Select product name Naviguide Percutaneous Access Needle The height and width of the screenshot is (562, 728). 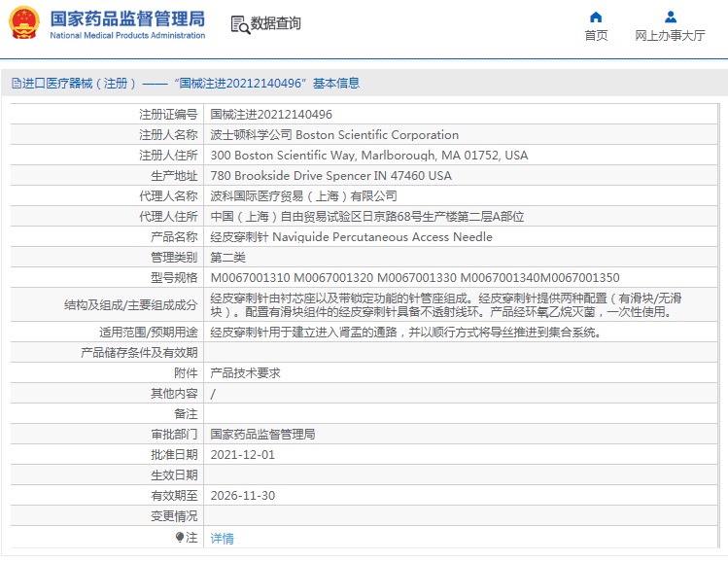352,237
